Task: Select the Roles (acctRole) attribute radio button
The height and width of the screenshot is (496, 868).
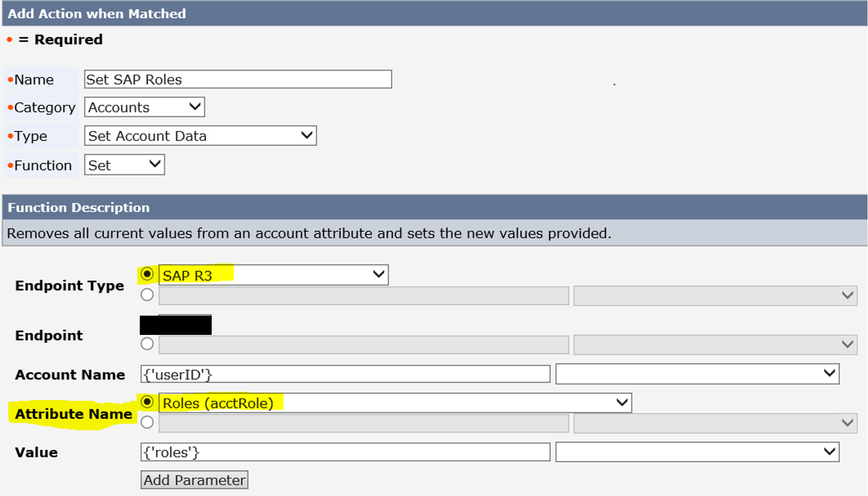Action: (147, 402)
